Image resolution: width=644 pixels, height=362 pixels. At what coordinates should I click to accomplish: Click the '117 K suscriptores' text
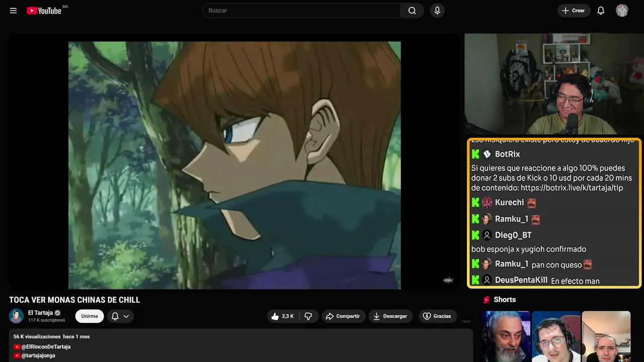(x=47, y=320)
